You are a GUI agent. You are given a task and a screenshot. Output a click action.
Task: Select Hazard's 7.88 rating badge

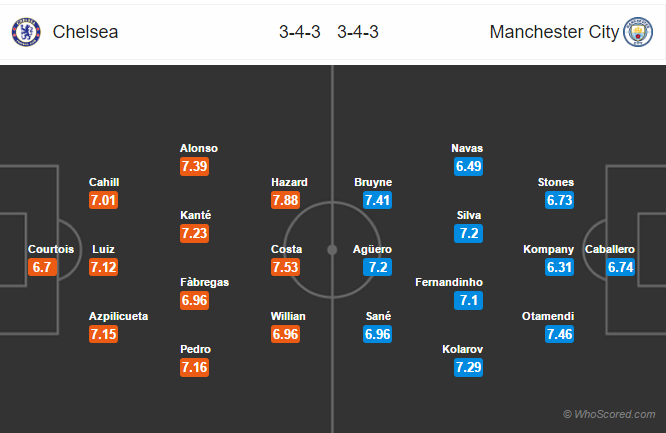pyautogui.click(x=285, y=200)
